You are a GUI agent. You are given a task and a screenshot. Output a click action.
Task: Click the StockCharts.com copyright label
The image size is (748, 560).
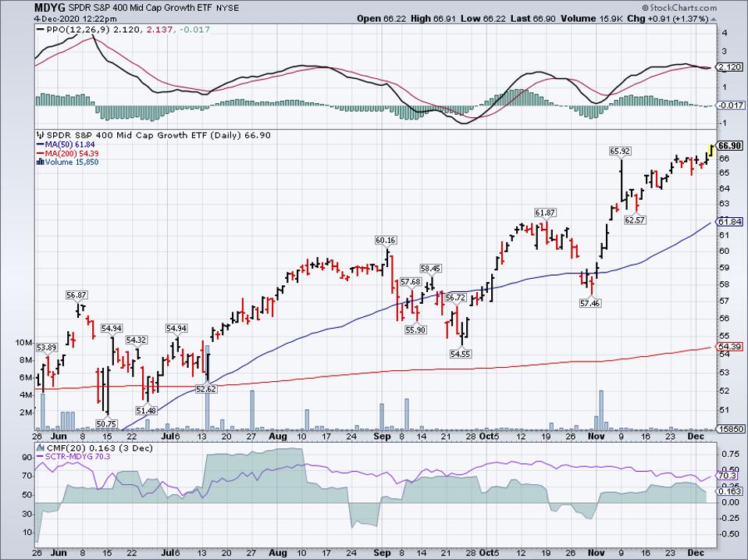tap(679, 8)
